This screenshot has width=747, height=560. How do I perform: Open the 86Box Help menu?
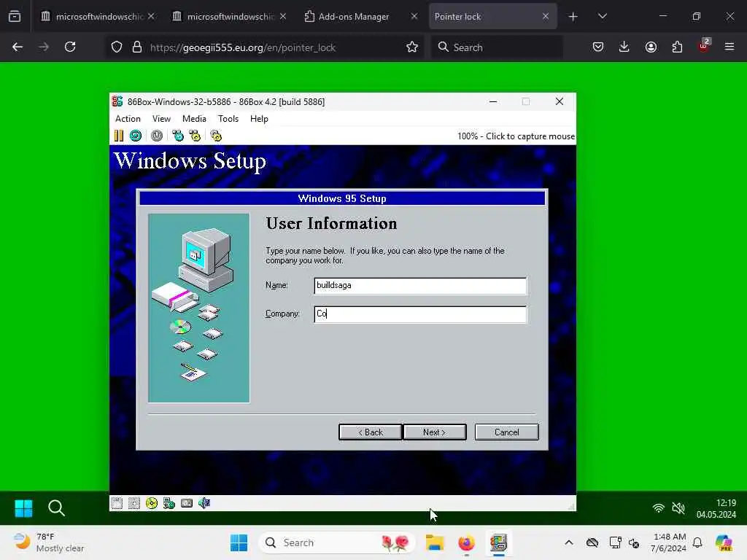click(x=259, y=119)
